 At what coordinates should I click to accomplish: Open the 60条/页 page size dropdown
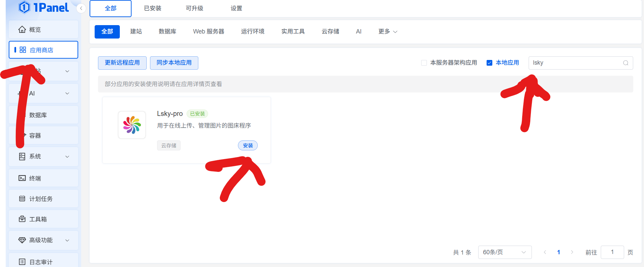tap(505, 252)
